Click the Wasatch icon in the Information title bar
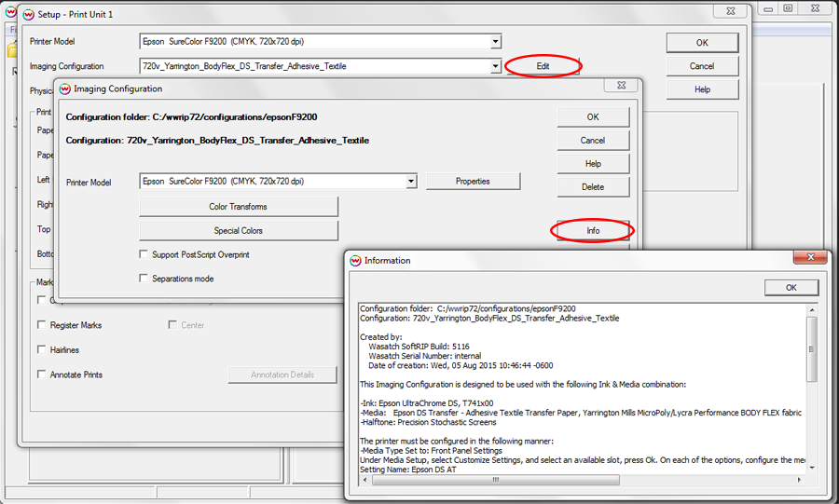 pos(355,261)
